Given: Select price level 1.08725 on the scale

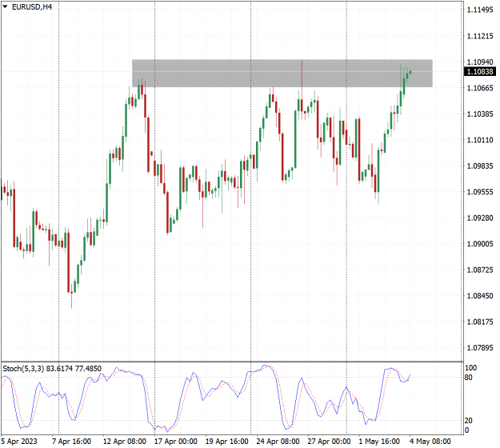Looking at the screenshot, I should point(480,270).
